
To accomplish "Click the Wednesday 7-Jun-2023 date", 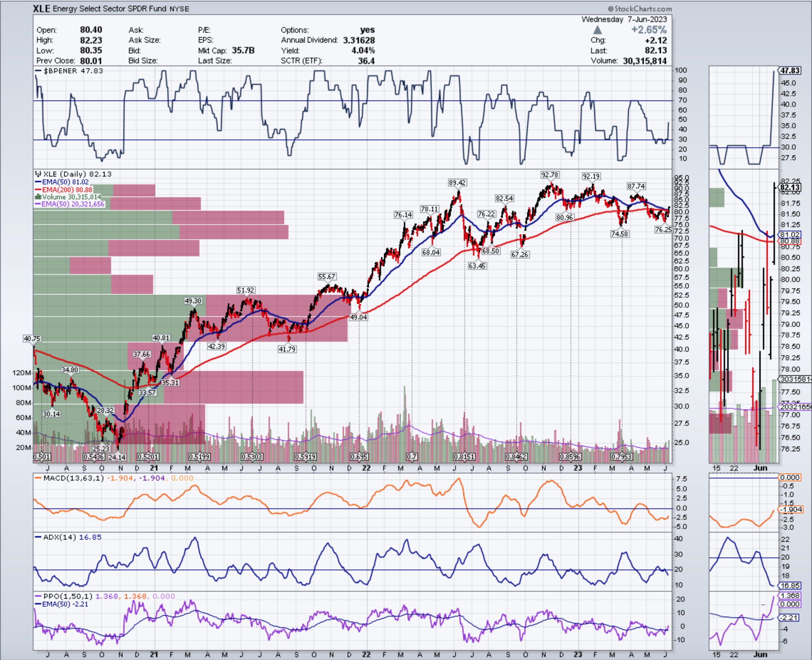I will (x=624, y=19).
